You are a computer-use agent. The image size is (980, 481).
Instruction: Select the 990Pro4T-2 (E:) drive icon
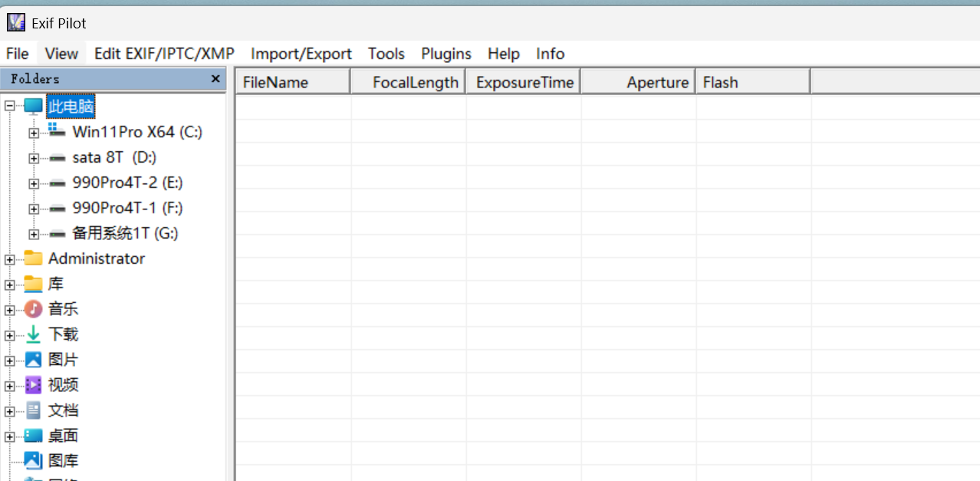[58, 183]
